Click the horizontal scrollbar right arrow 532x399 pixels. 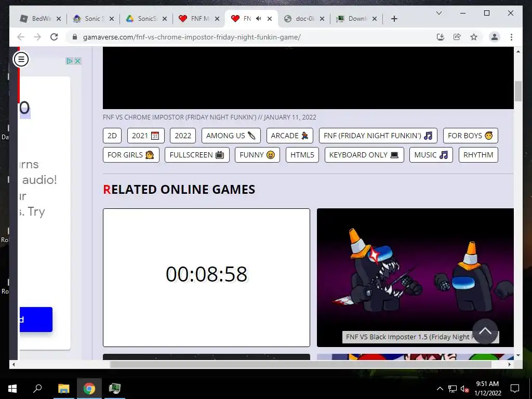[510, 364]
